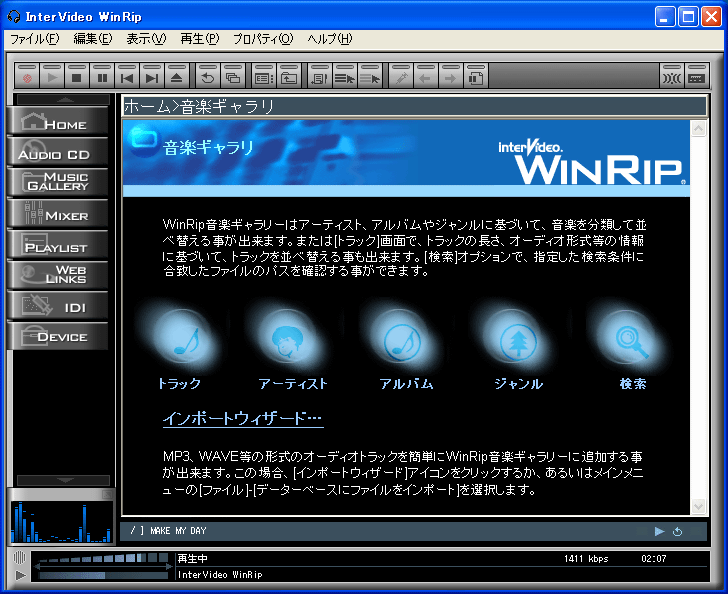Click the 1411 kbps bitrate readout

click(x=586, y=559)
